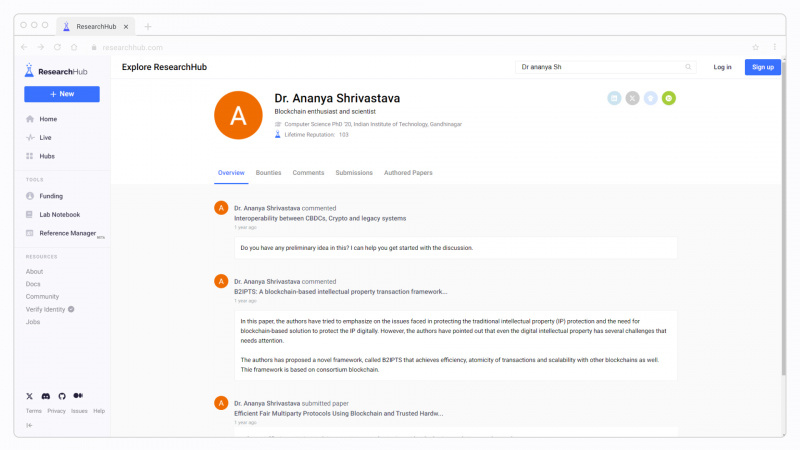Open the Community link
Viewport: 800px width, 450px height.
pyautogui.click(x=42, y=296)
